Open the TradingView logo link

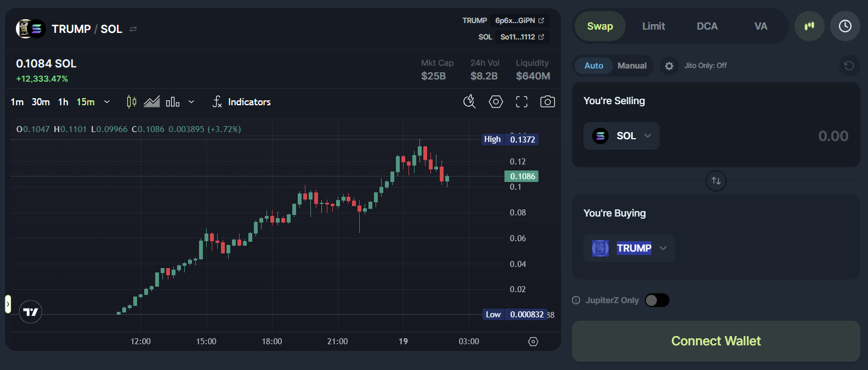click(x=31, y=312)
